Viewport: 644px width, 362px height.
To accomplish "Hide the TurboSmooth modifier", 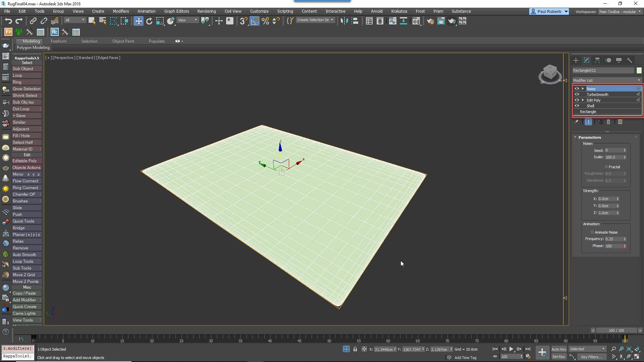I will [x=577, y=95].
